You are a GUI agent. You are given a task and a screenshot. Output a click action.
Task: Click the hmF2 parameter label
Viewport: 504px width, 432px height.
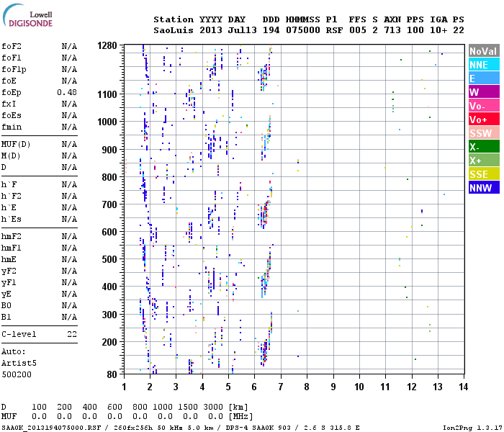(12, 237)
